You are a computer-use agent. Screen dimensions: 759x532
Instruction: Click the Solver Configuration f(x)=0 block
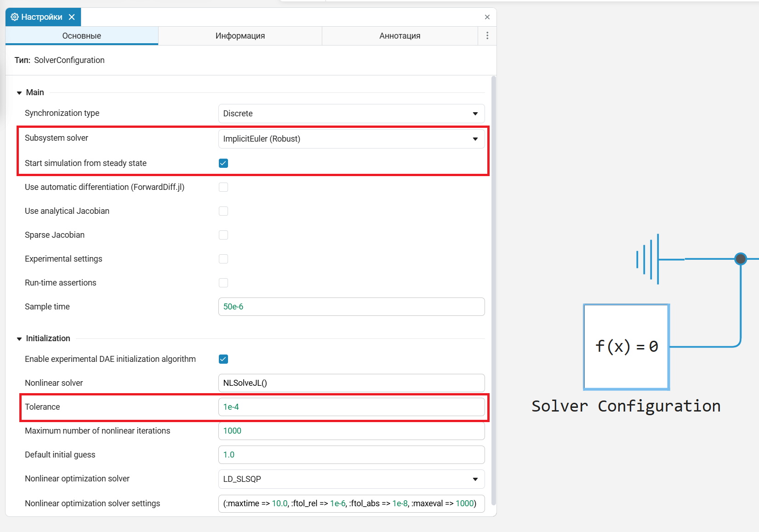[626, 347]
